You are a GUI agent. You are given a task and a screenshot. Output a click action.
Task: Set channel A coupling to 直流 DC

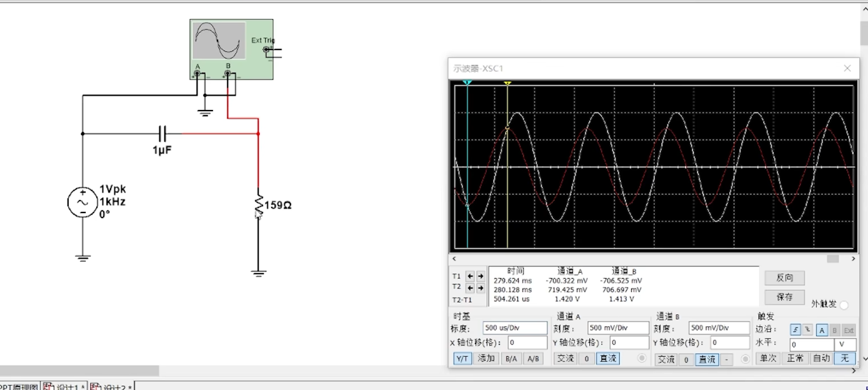click(x=607, y=359)
